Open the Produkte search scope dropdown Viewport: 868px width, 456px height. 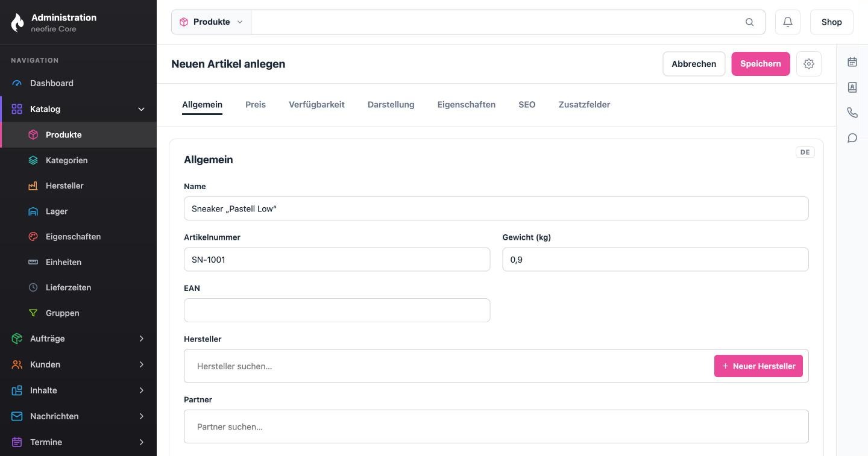(x=212, y=22)
